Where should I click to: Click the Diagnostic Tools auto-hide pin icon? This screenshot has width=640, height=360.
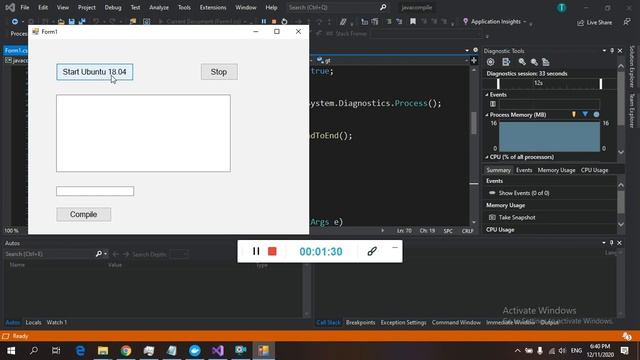tap(612, 51)
